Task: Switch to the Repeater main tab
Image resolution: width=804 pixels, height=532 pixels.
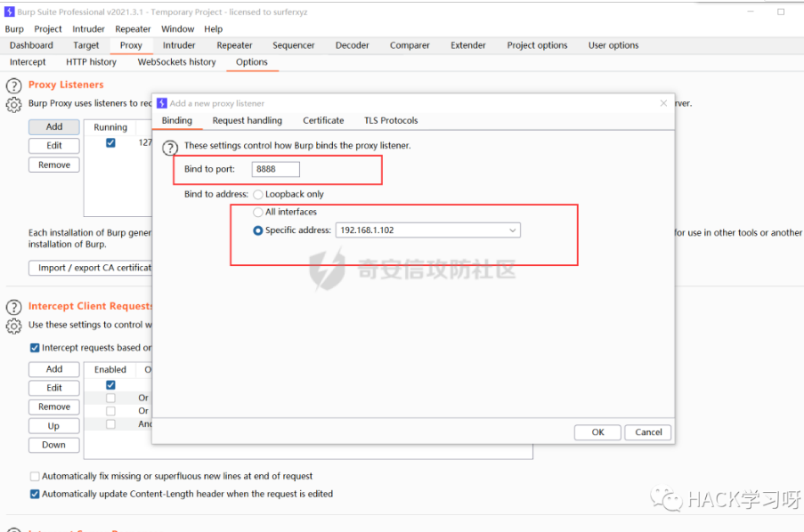Action: coord(234,45)
